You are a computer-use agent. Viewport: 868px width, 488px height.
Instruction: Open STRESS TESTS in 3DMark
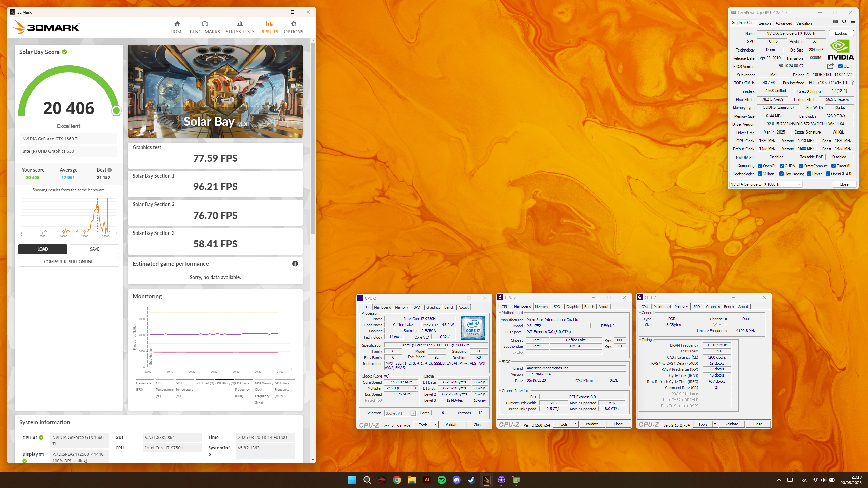click(240, 27)
